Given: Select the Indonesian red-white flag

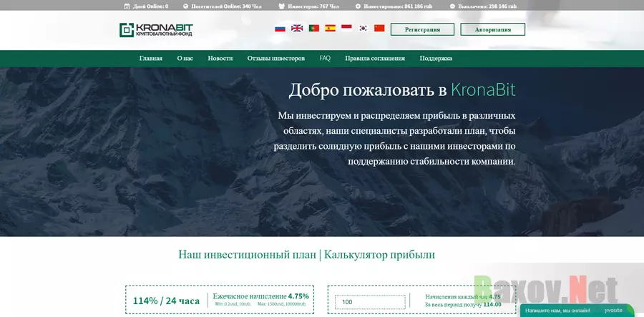Looking at the screenshot, I should 346,28.
